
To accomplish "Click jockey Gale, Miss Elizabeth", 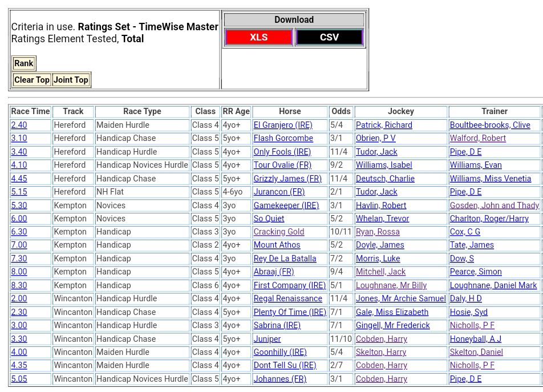I will pyautogui.click(x=392, y=312).
